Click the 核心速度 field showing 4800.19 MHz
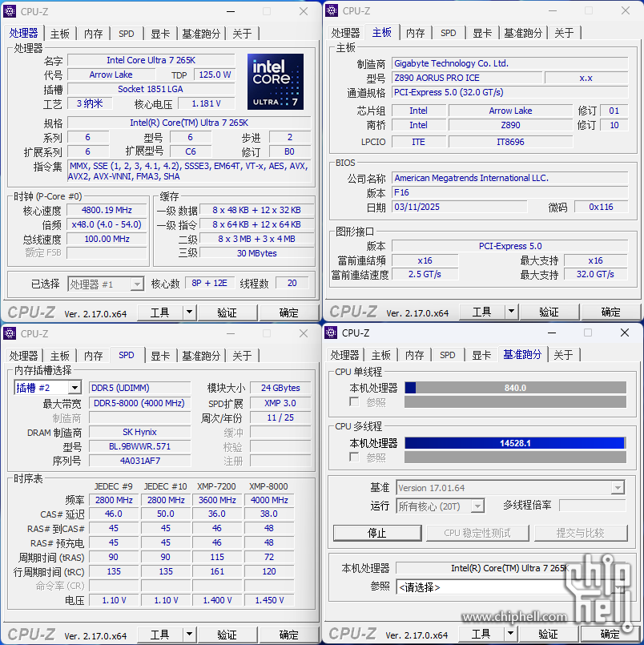The height and width of the screenshot is (645, 644). click(x=107, y=211)
